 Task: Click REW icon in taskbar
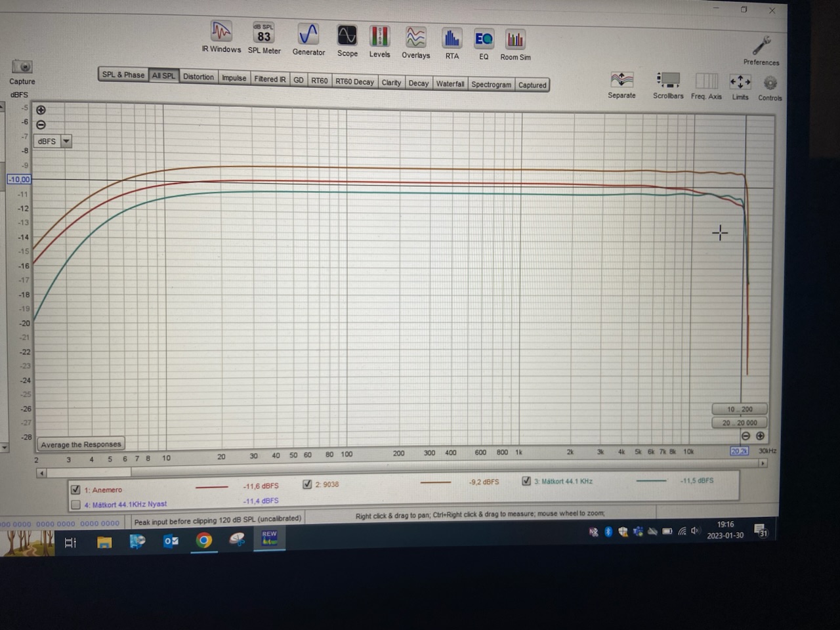click(x=269, y=539)
